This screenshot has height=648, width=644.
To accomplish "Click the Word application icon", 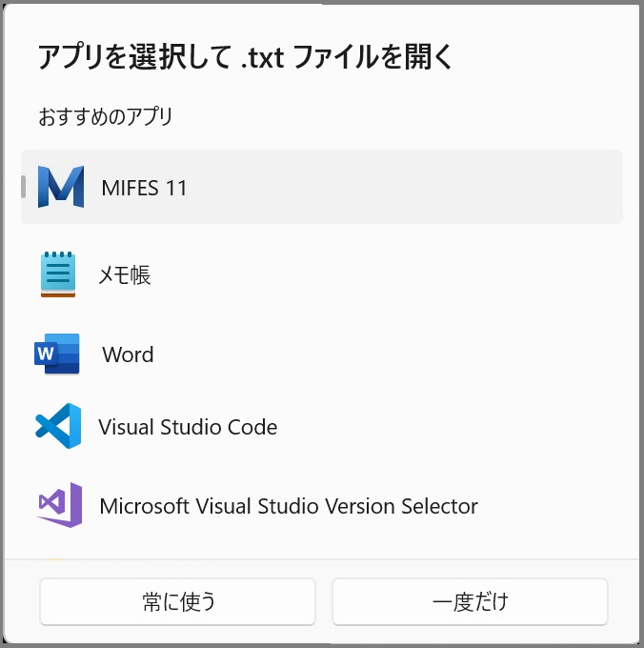I will pos(57,354).
